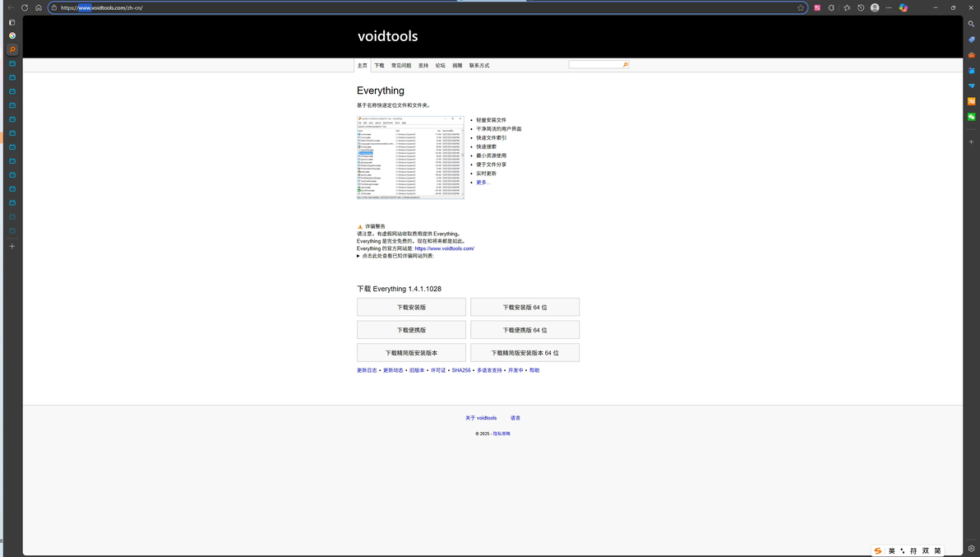This screenshot has width=980, height=557.
Task: Open the 旧版本 link
Action: pos(417,371)
